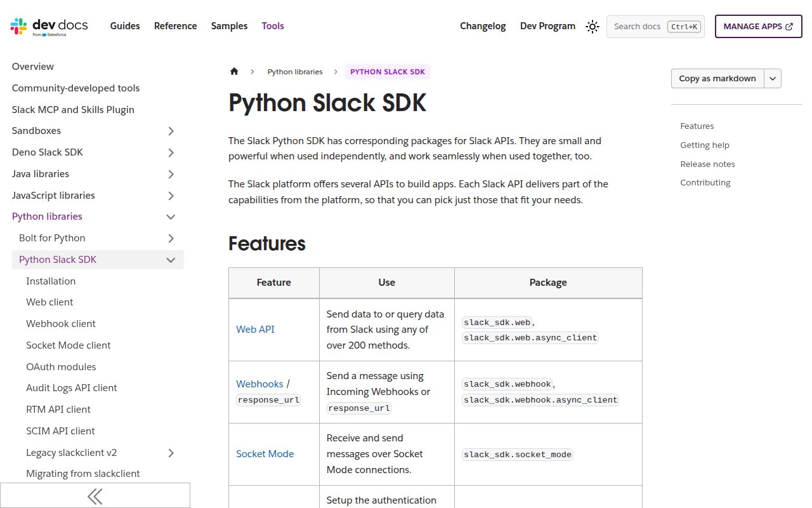812x508 pixels.
Task: Open the OAuth modules sidebar page
Action: (x=61, y=367)
